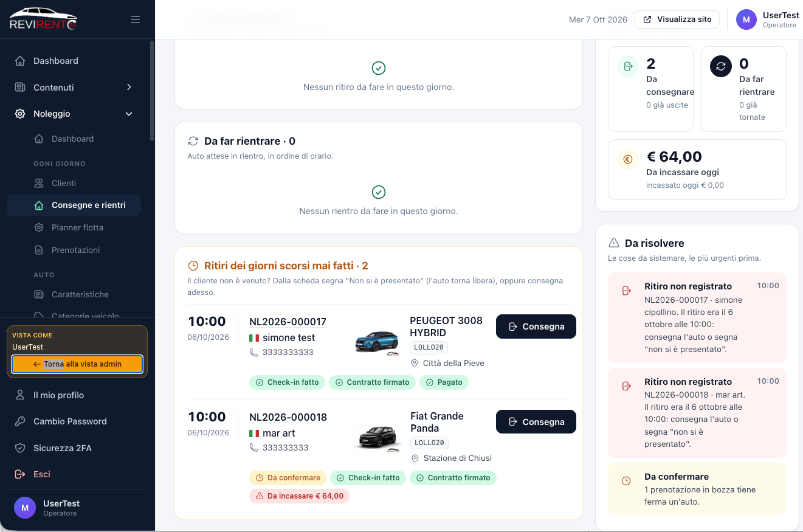Click the location pin beside Stazione di Chiusi
The height and width of the screenshot is (532, 803).
pyautogui.click(x=415, y=458)
